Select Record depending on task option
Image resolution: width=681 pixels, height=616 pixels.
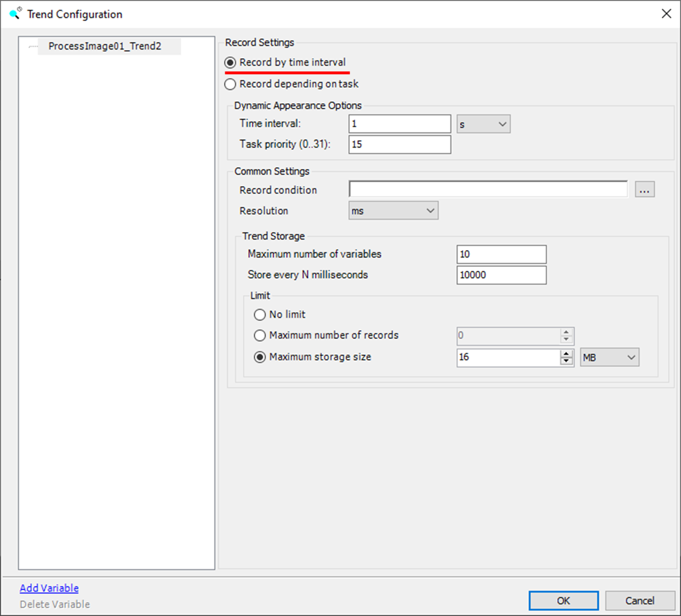(x=230, y=84)
